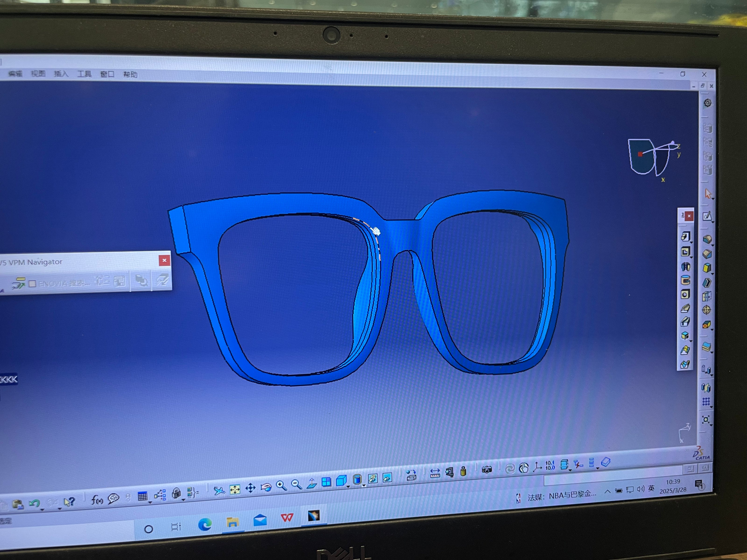Select the Edge Fillet tool
The image size is (747, 560).
coord(707,239)
